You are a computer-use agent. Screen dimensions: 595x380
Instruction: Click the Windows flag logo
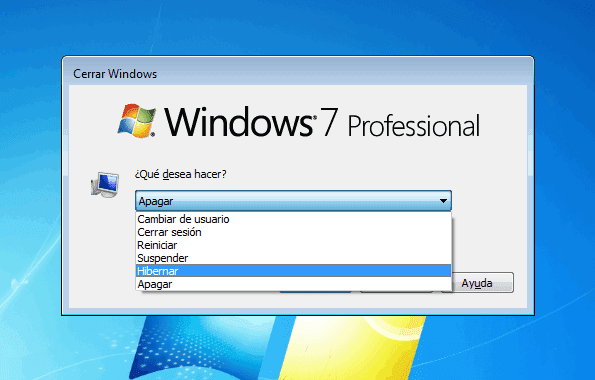point(137,121)
